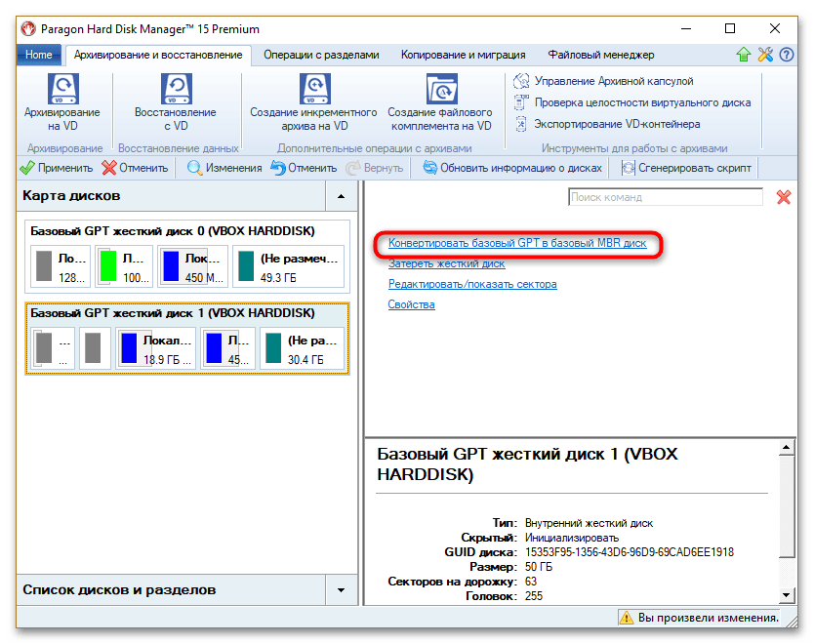Click the undo arrow Отменить button

pos(304,168)
